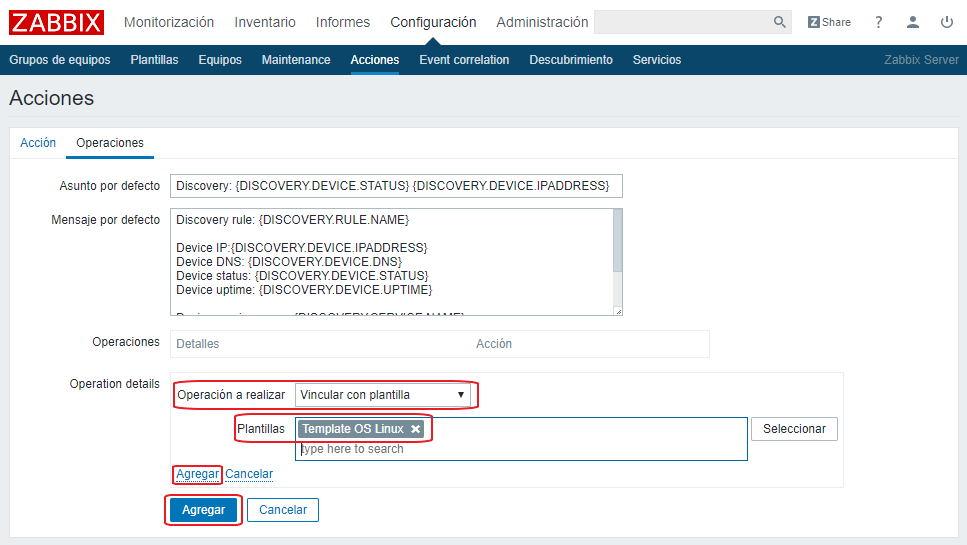Click the top search input field
The height and width of the screenshot is (545, 967).
point(682,22)
